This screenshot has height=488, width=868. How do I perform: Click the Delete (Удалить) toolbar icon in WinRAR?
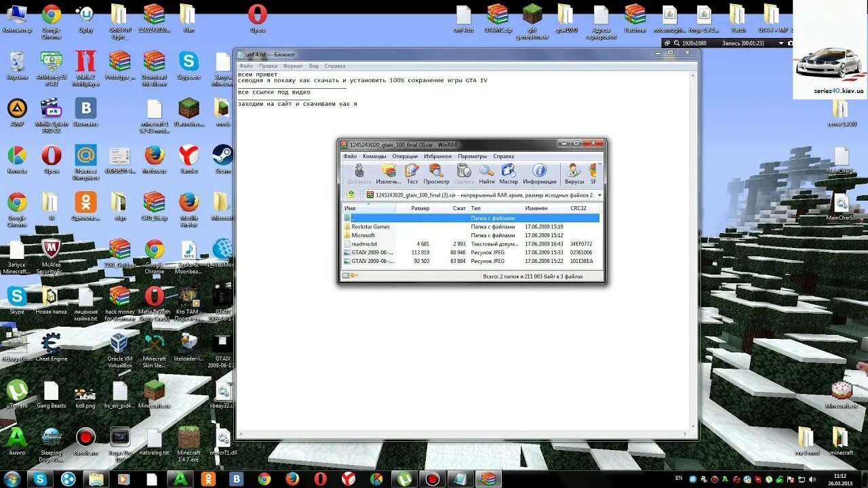pos(464,174)
